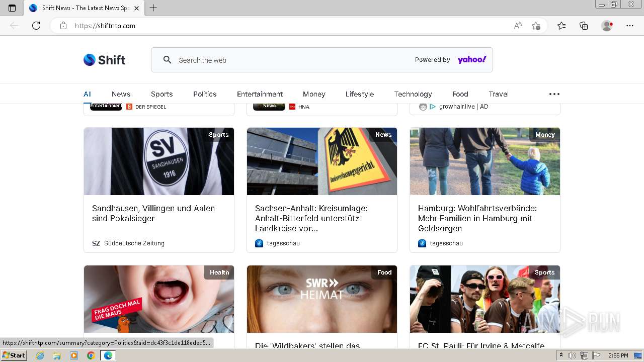Open media player from taskbar

(x=74, y=355)
